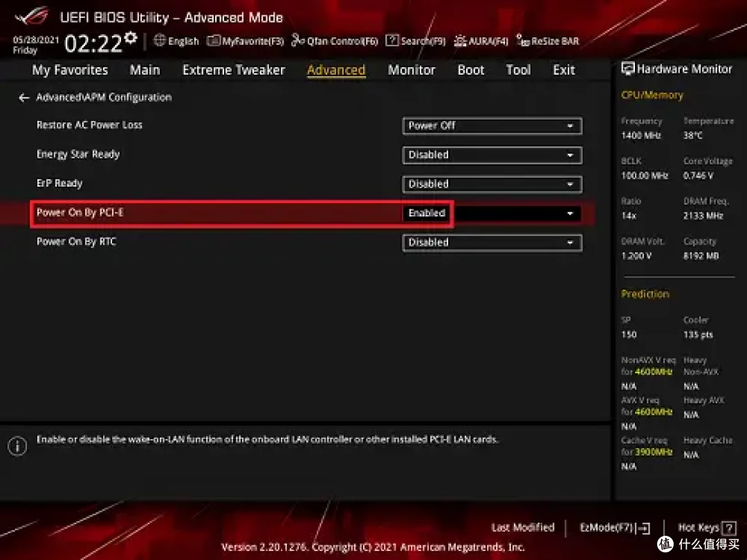Select the Advanced tab
This screenshot has width=747, height=560.
[x=336, y=70]
